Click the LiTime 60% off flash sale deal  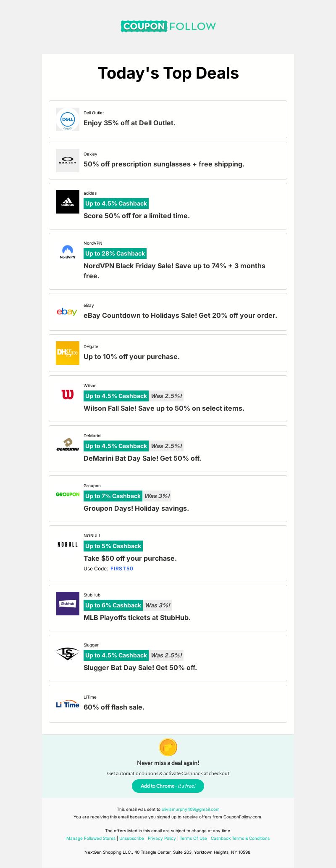pos(168,704)
